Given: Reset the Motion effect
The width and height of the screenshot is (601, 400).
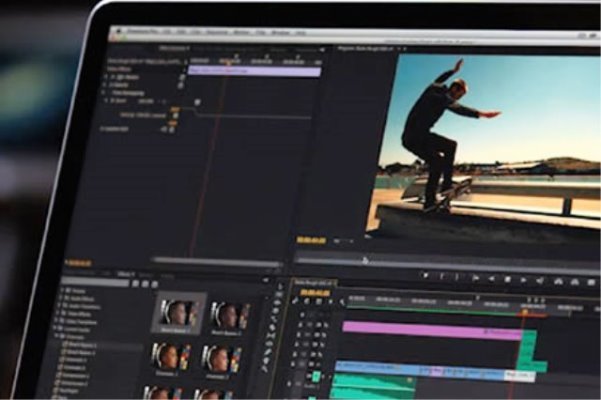Looking at the screenshot, I should pyautogui.click(x=182, y=78).
